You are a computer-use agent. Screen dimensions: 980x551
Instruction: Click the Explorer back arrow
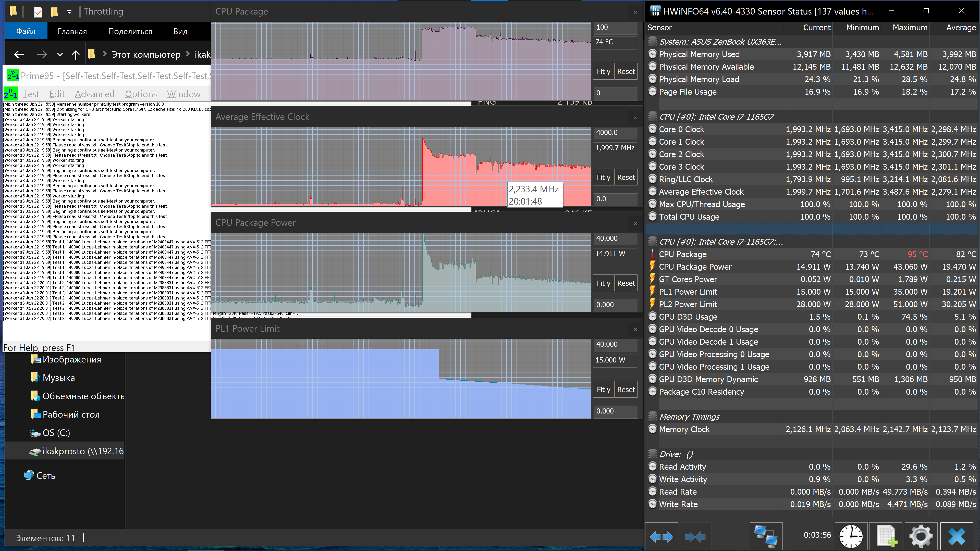(19, 54)
